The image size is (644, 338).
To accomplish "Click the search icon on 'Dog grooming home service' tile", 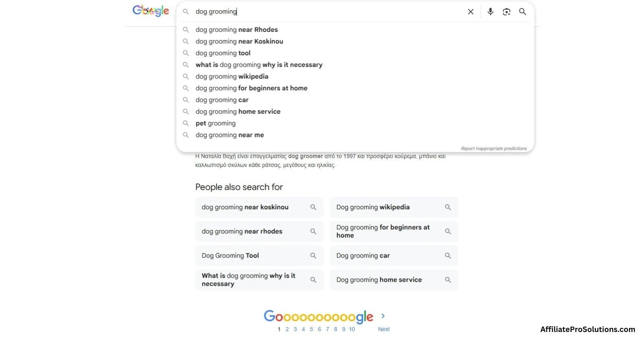I will 448,280.
